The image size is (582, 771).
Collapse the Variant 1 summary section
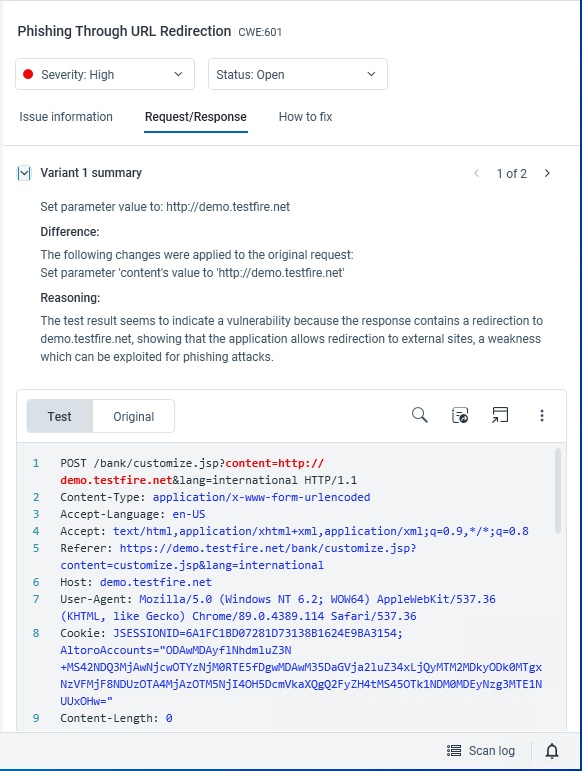click(x=24, y=173)
